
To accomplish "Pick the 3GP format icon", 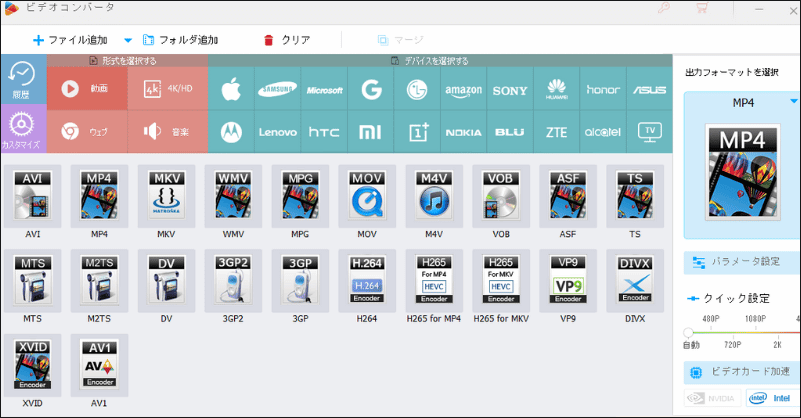I will point(300,281).
